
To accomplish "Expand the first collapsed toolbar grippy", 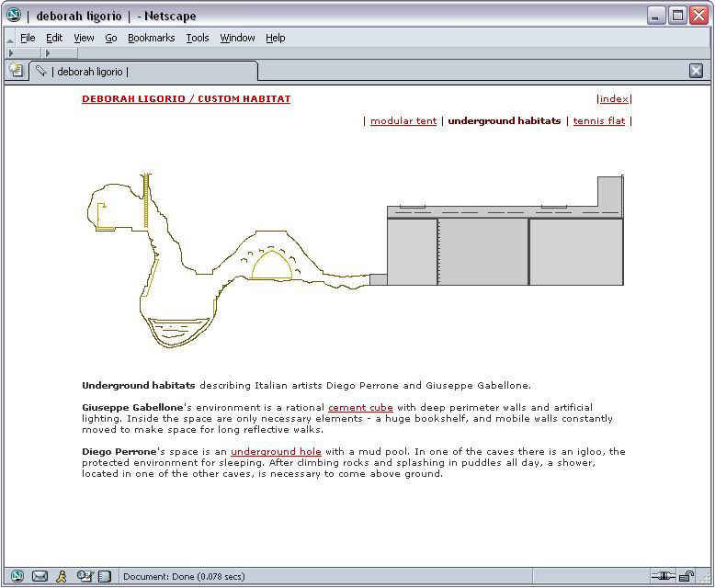I will pos(11,53).
